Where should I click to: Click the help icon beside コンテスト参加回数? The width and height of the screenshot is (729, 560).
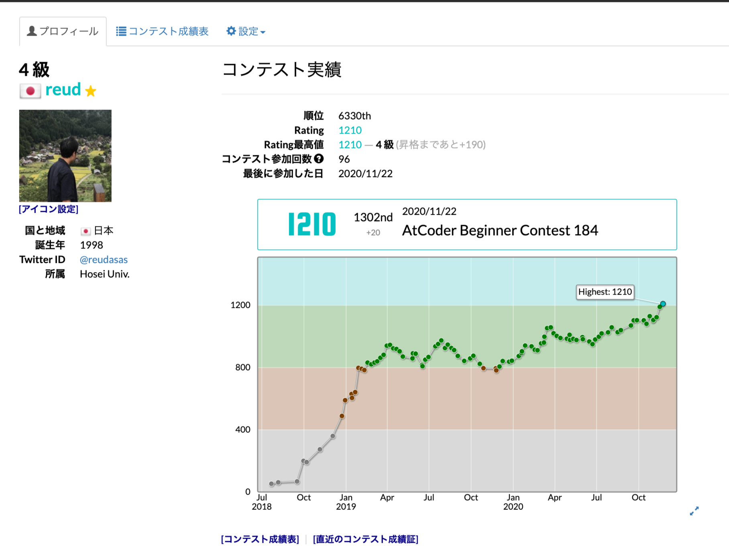pos(319,159)
